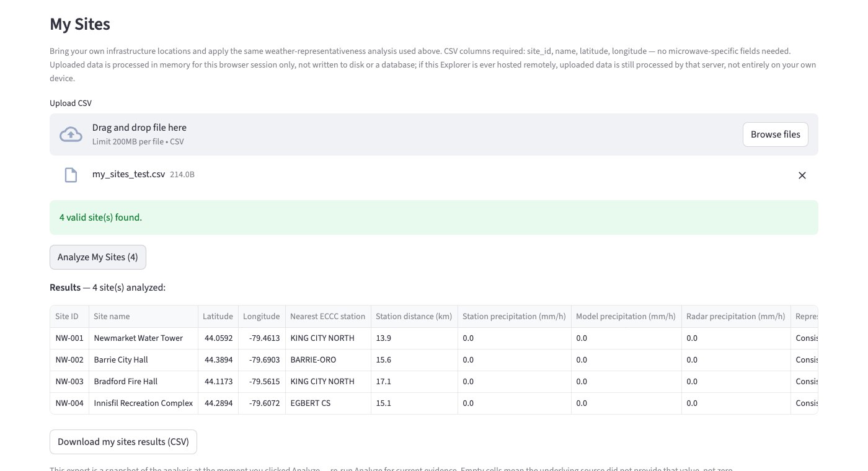
Task: Click the drag and drop file area
Action: tap(434, 134)
